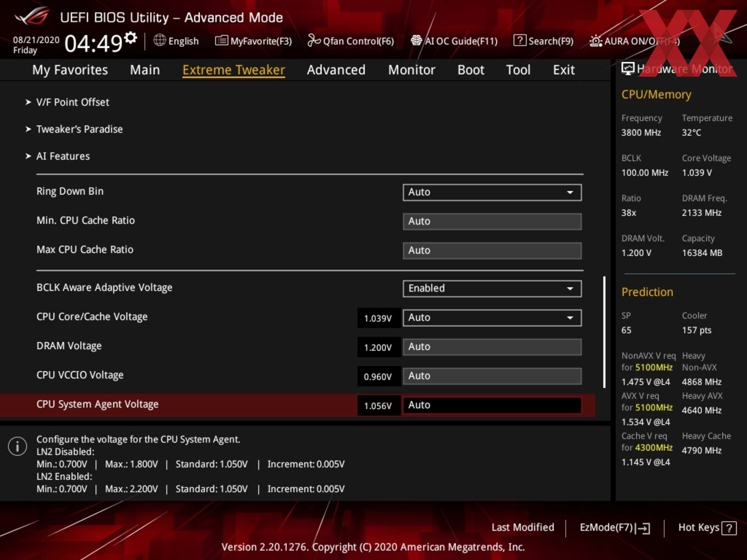Open Ring Down Bin dropdown

click(492, 192)
